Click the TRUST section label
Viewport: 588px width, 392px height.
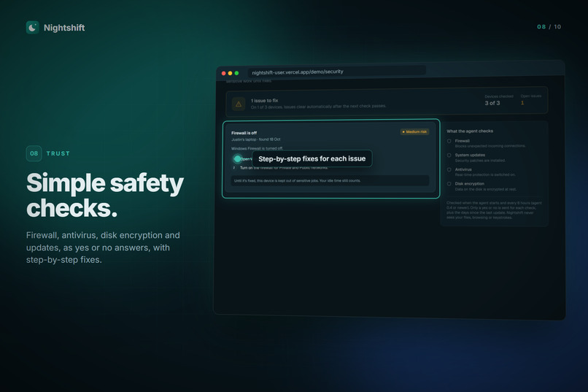pyautogui.click(x=58, y=153)
